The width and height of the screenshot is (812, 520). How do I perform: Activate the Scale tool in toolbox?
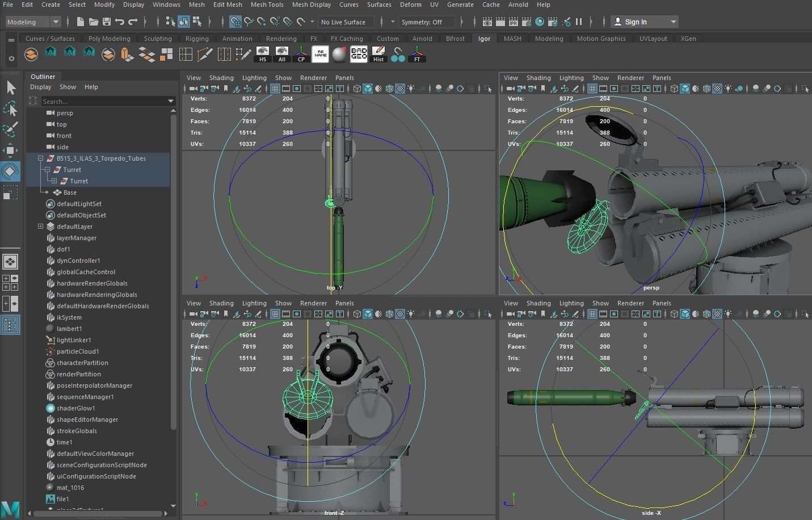[x=11, y=193]
